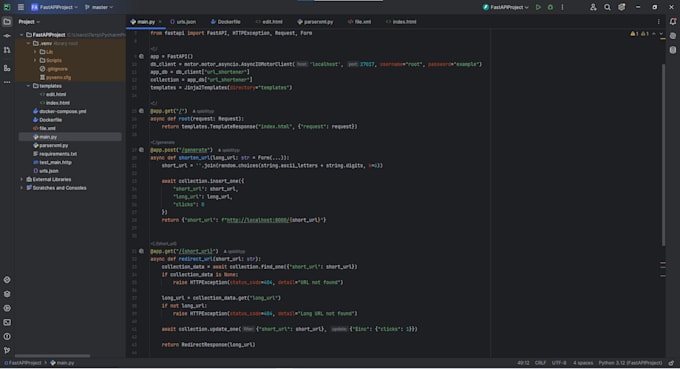Open the Project view selector dropdown
This screenshot has width=680, height=369.
[29, 22]
